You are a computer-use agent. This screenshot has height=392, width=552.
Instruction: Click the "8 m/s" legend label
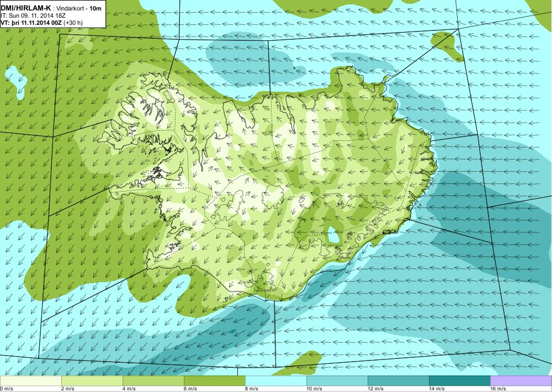point(251,389)
